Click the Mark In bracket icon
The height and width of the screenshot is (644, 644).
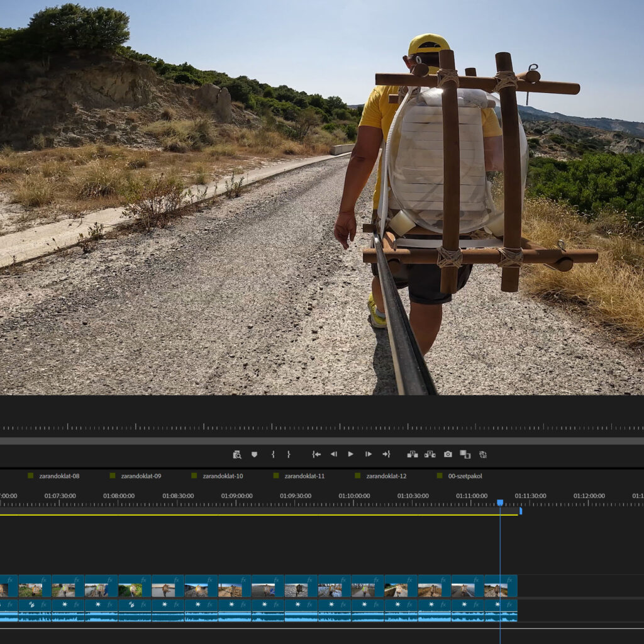(x=273, y=454)
